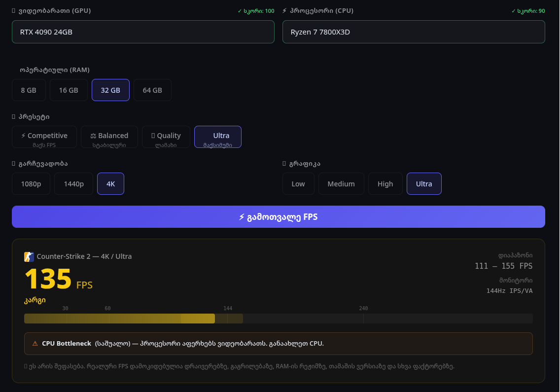Open the GPU field showing RTX 4090 24GB
The height and width of the screenshot is (392, 560).
coord(143,32)
